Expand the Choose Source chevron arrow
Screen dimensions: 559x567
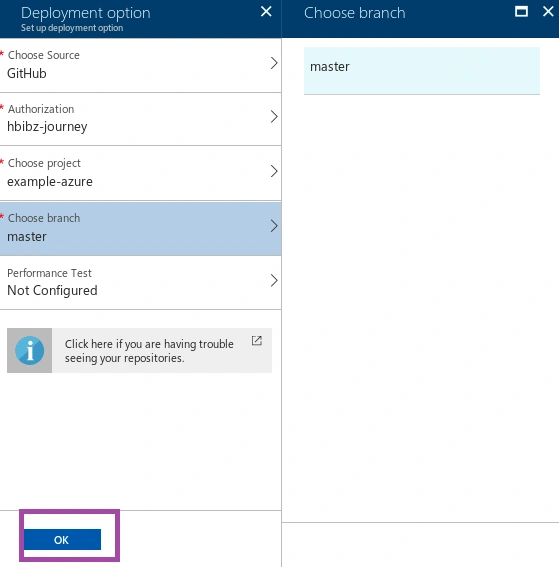274,63
